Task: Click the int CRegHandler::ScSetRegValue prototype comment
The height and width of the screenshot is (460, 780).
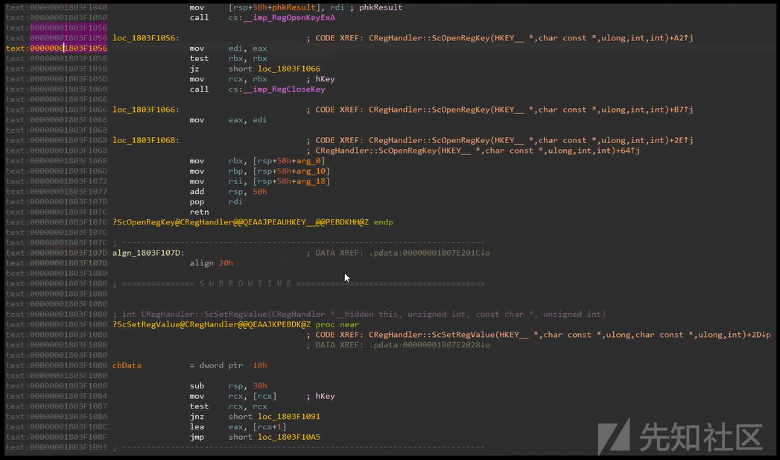Action: [x=359, y=314]
